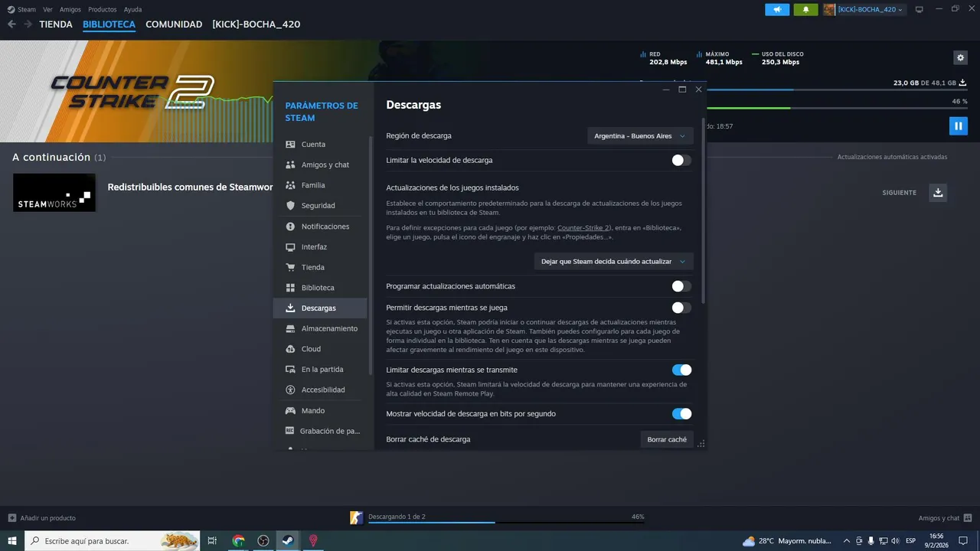Click Descargando 1 de 2 status
The image size is (980, 551).
coord(397,517)
